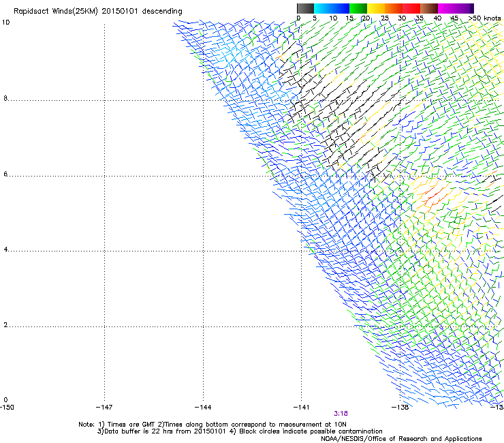Click the legend tick label '10'
Screen dimensions: 504x443
point(333,18)
